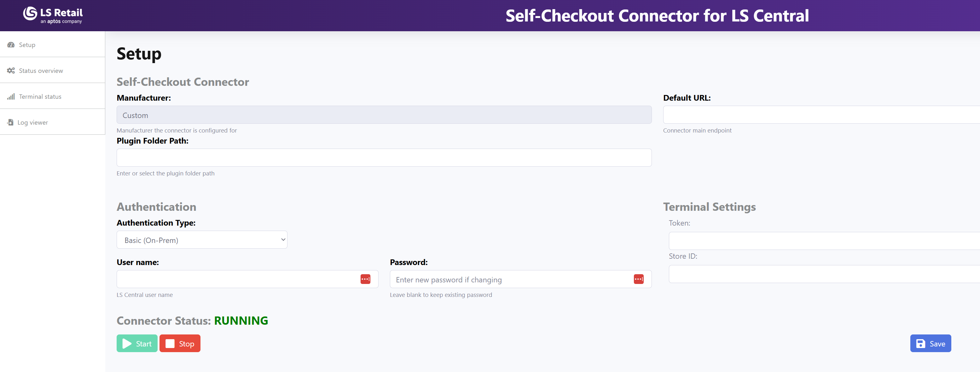Image resolution: width=980 pixels, height=372 pixels.
Task: Open the Log viewer page
Action: click(x=33, y=122)
